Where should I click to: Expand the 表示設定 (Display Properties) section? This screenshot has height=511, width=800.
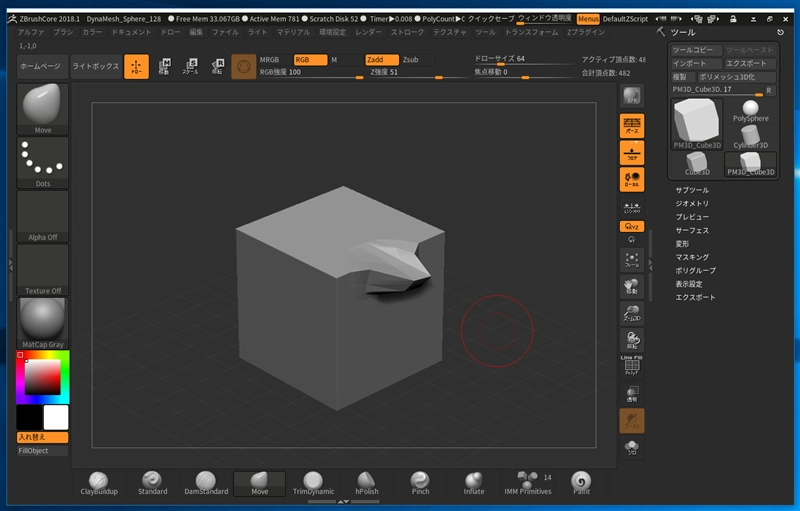point(689,284)
